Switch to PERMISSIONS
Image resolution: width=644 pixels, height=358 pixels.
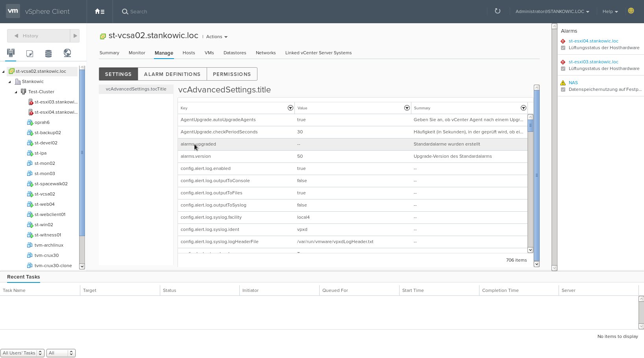pyautogui.click(x=232, y=74)
